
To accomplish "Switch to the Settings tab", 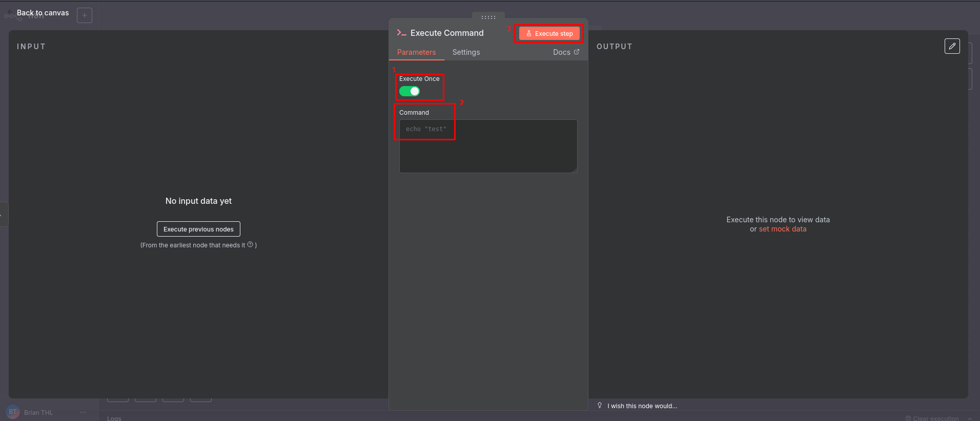I will [x=466, y=52].
